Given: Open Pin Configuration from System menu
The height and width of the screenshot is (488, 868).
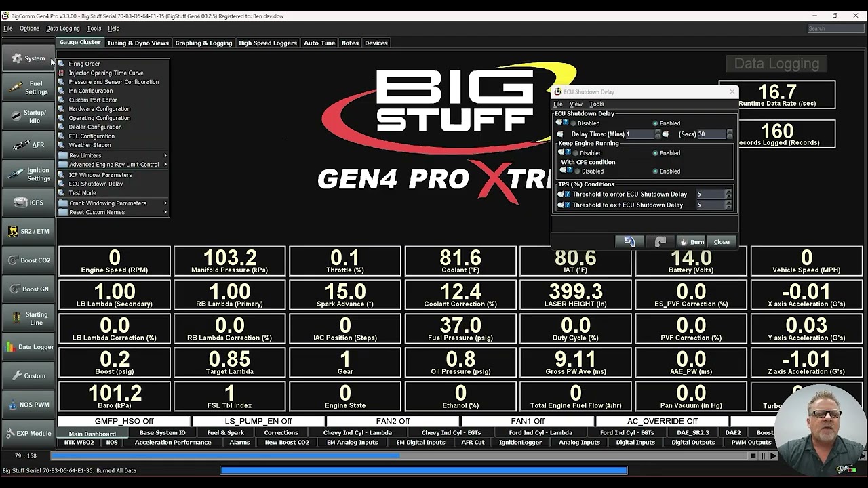Looking at the screenshot, I should (113, 91).
